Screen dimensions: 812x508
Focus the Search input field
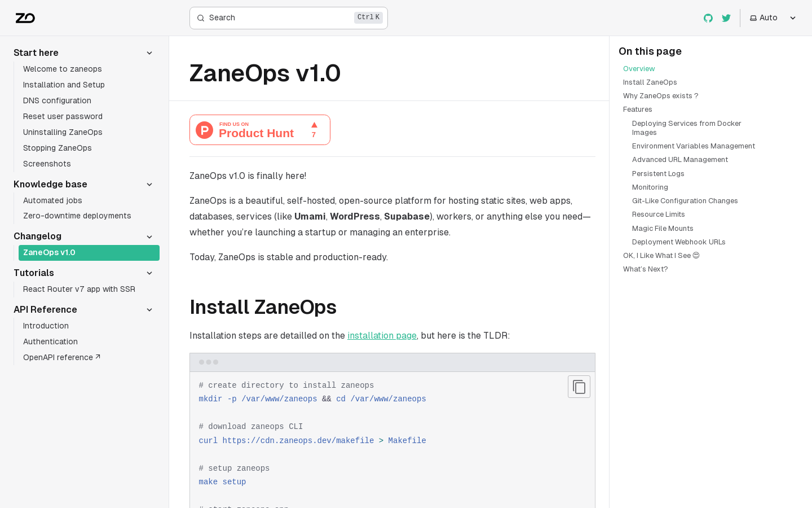click(289, 18)
